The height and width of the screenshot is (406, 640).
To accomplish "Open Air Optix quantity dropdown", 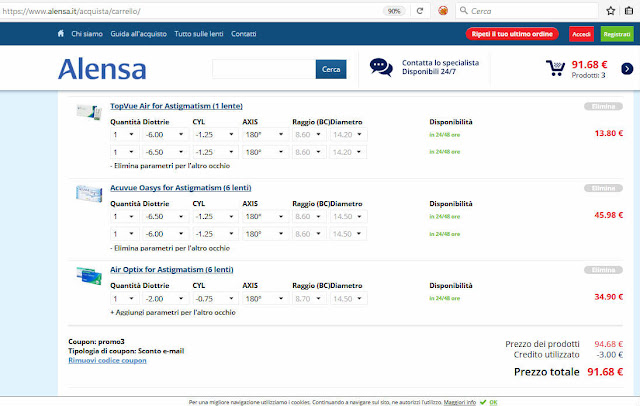I will click(x=124, y=299).
